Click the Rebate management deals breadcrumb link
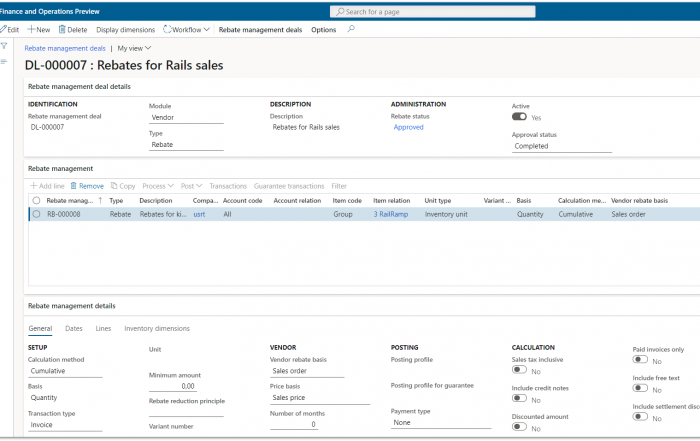This screenshot has height=441, width=700. 65,48
